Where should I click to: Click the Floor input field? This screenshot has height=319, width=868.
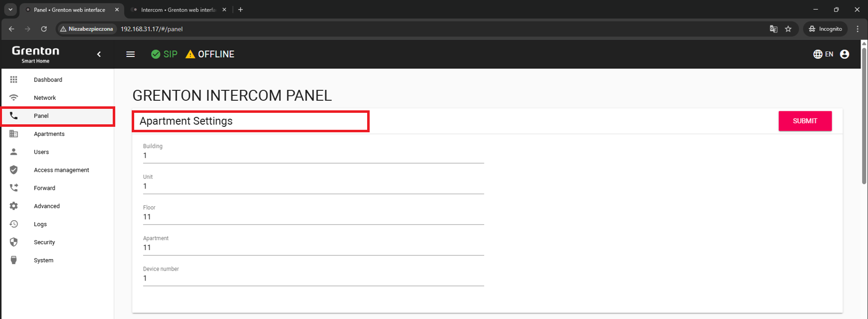coord(313,217)
